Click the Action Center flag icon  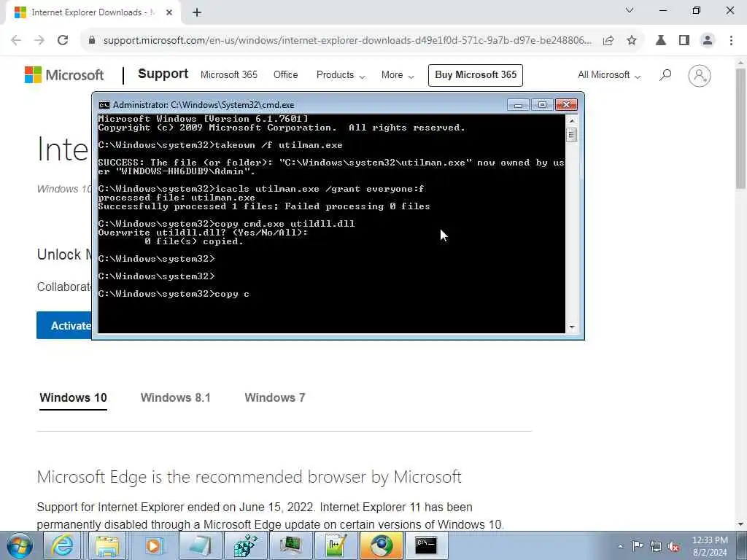[638, 545]
